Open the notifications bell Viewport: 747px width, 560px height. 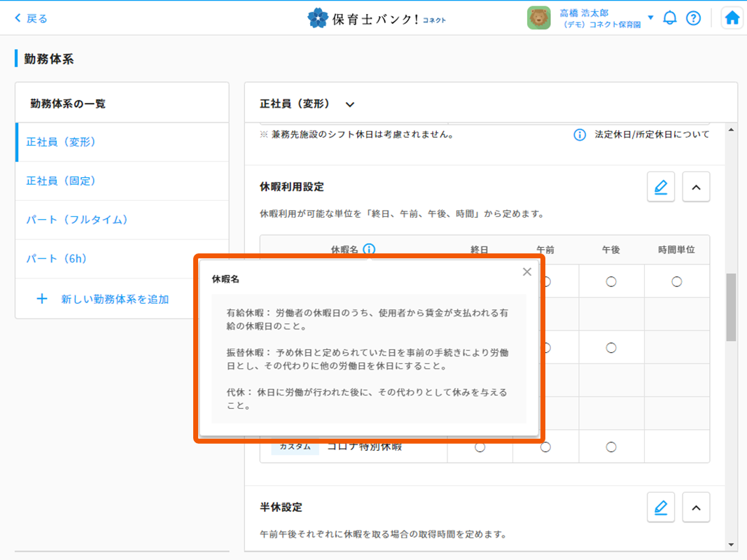tap(670, 18)
